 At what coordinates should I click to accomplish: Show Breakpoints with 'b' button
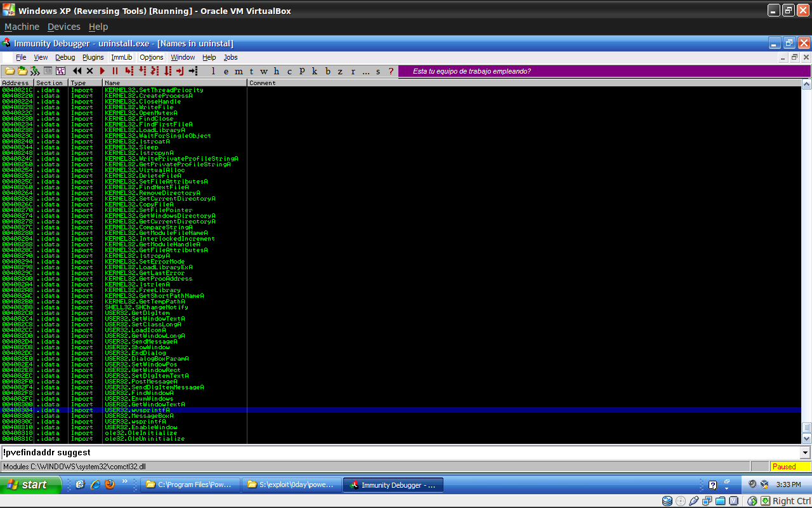click(327, 71)
